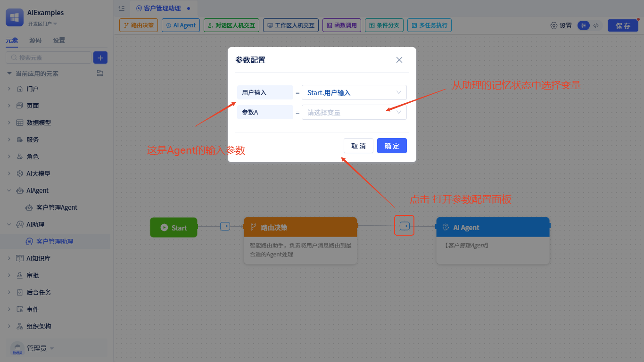This screenshot has height=362, width=644.
Task: Open the 开发区门户 dropdown
Action: pyautogui.click(x=43, y=24)
